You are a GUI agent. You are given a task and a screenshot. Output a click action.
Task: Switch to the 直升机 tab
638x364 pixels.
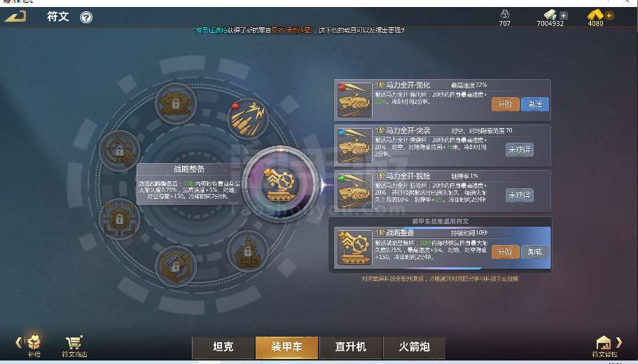pyautogui.click(x=351, y=347)
